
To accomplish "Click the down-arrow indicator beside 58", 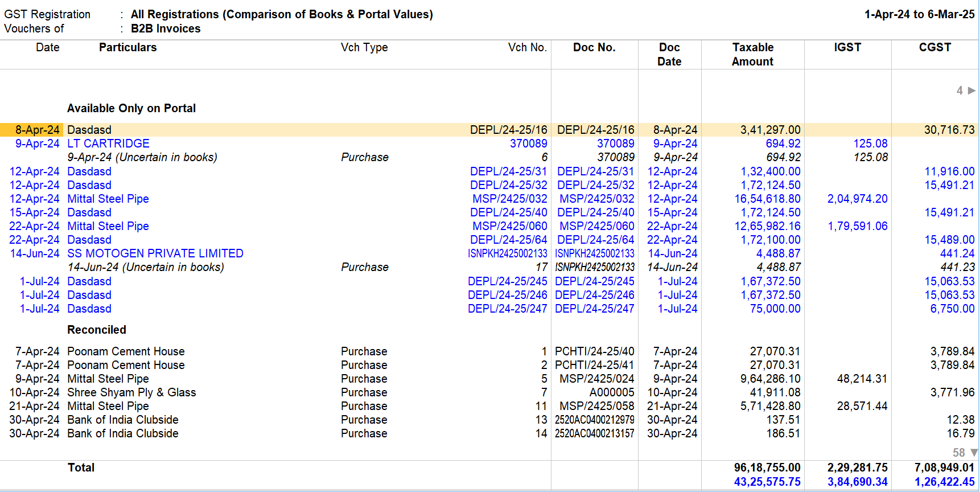I will (974, 453).
